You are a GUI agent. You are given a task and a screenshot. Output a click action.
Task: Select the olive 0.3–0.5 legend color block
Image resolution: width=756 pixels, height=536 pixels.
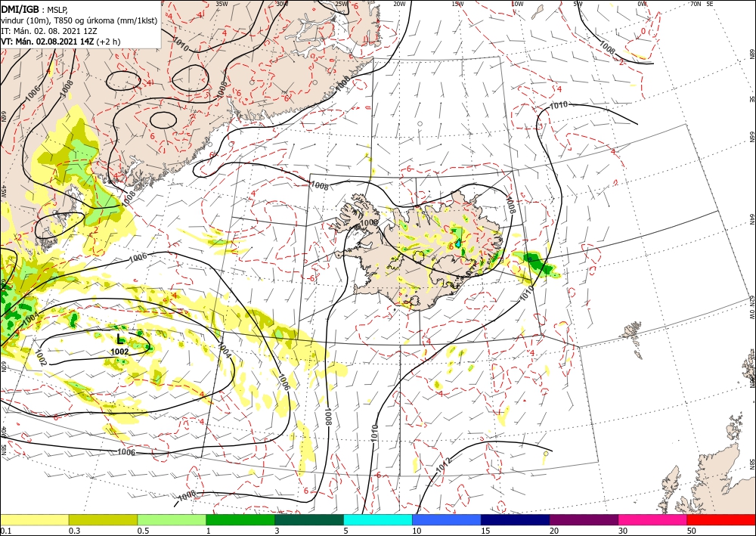point(103,519)
